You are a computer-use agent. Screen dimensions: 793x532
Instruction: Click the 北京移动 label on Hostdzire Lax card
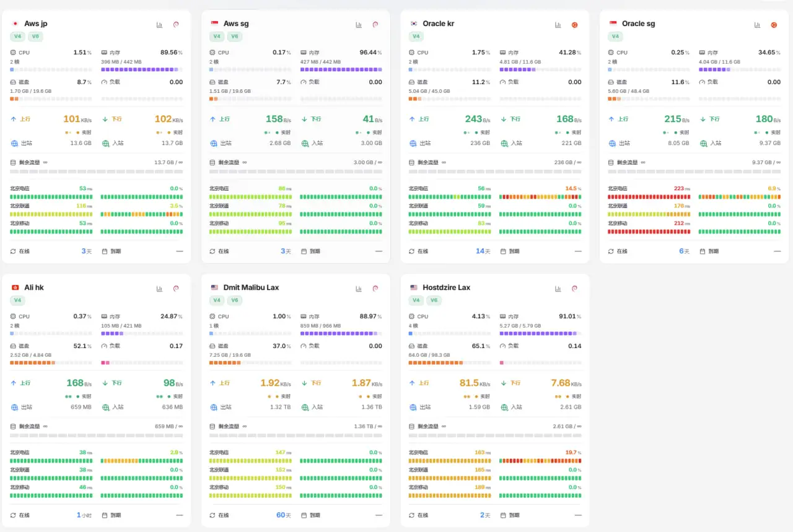tap(418, 487)
